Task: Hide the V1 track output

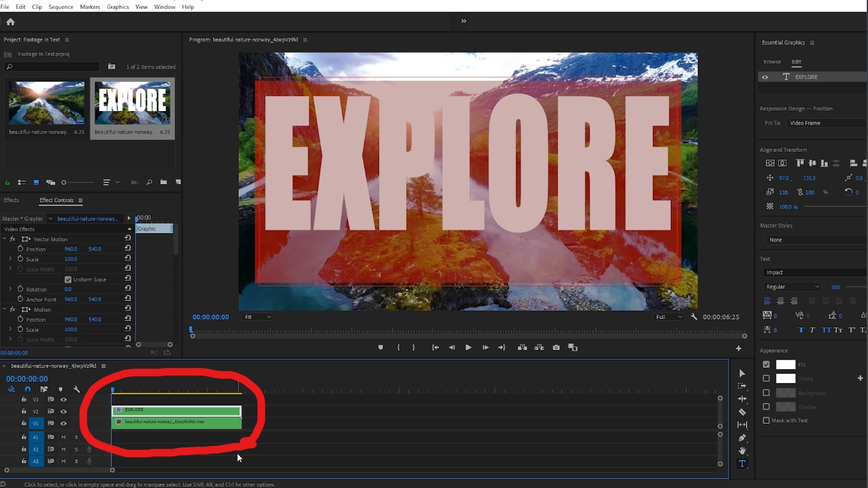Action: 63,423
